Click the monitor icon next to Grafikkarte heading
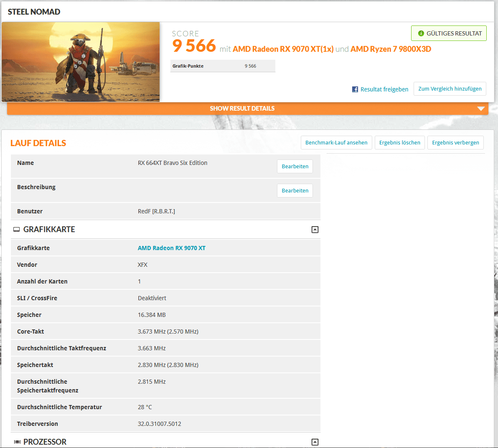 click(x=17, y=230)
